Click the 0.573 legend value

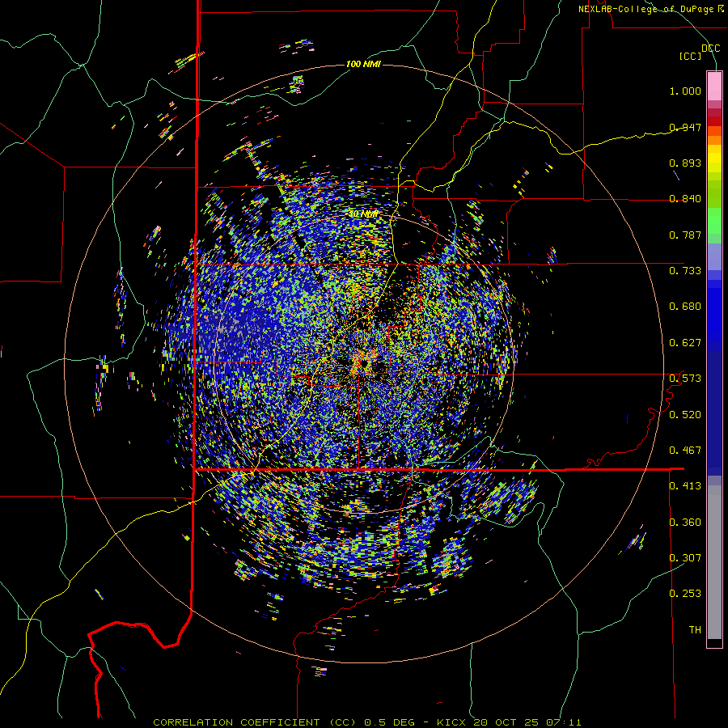tap(685, 379)
